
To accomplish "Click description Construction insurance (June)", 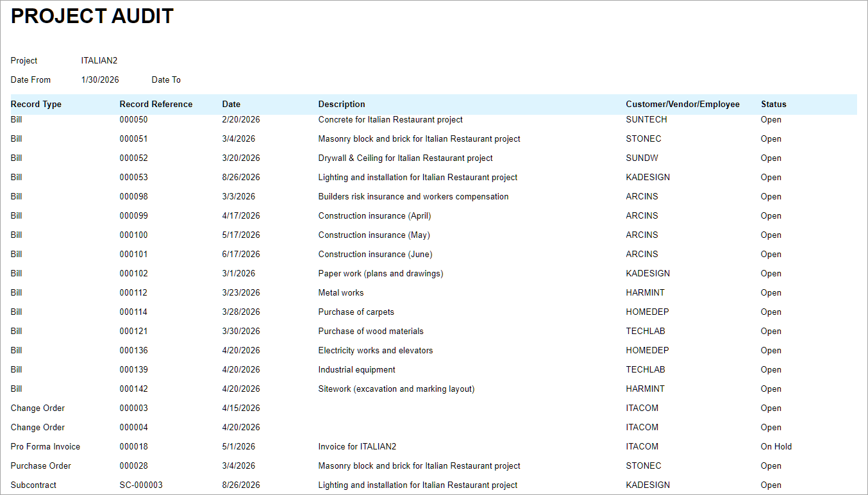I will [376, 254].
